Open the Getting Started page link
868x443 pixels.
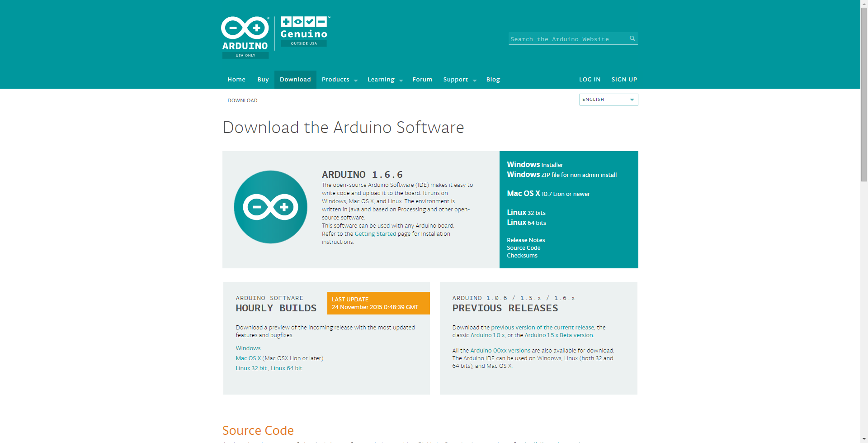click(x=375, y=234)
